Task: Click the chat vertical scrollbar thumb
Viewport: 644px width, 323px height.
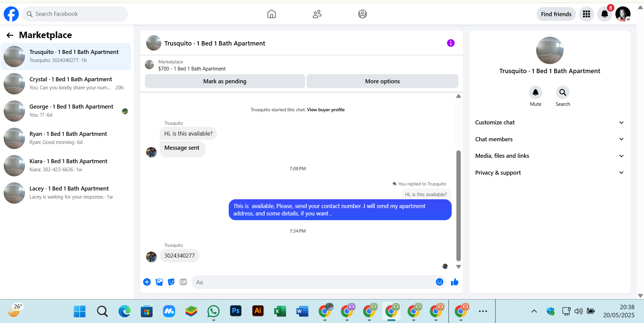Action: [x=458, y=206]
